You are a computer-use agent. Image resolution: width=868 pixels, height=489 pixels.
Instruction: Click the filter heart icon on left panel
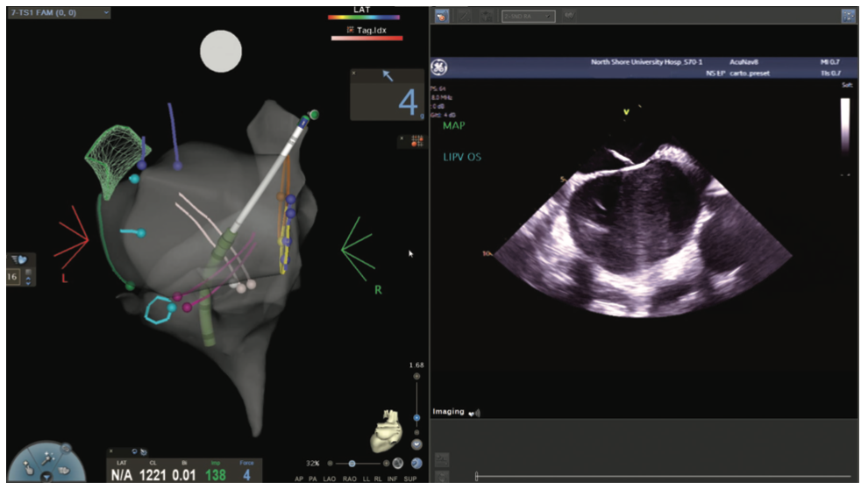(x=20, y=259)
